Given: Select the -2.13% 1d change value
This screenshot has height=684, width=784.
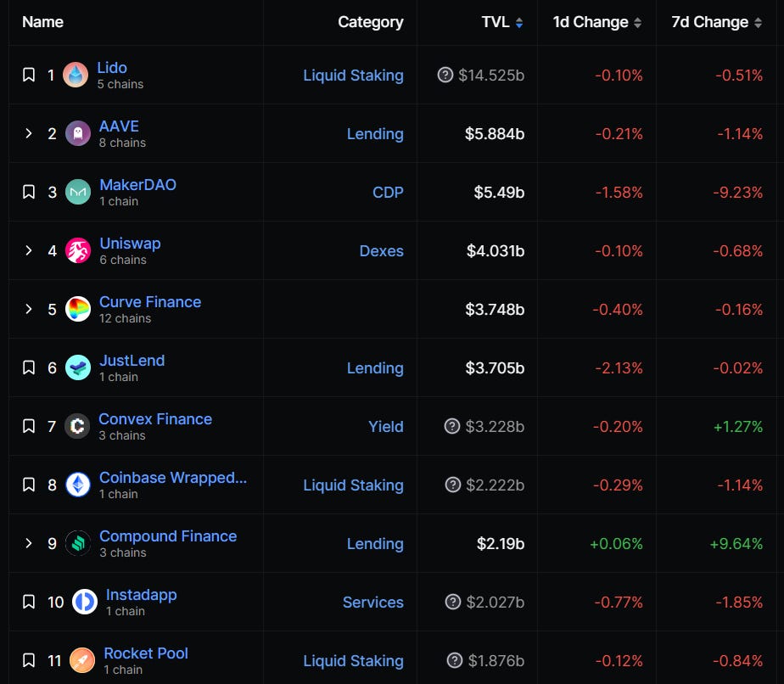Looking at the screenshot, I should point(619,367).
